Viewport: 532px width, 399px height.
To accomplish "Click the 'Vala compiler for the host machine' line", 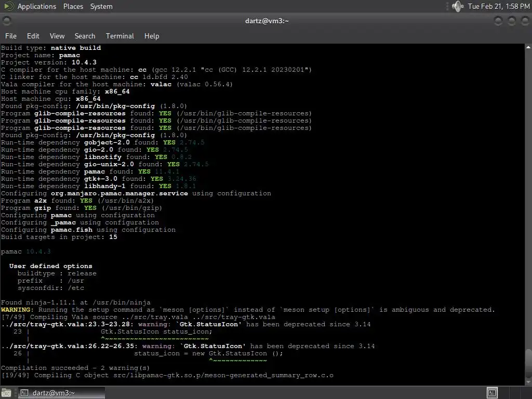I will tap(117, 85).
